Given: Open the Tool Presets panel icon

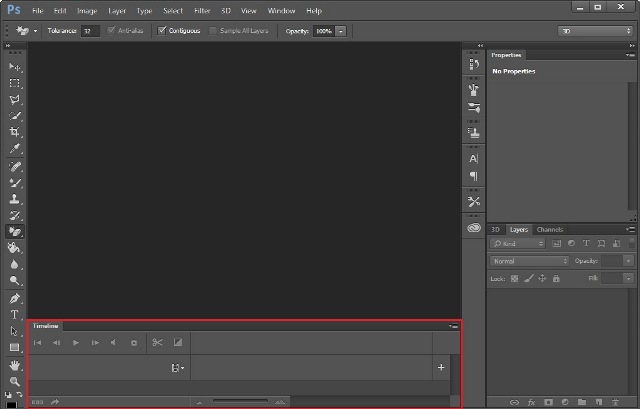Looking at the screenshot, I should (x=474, y=202).
